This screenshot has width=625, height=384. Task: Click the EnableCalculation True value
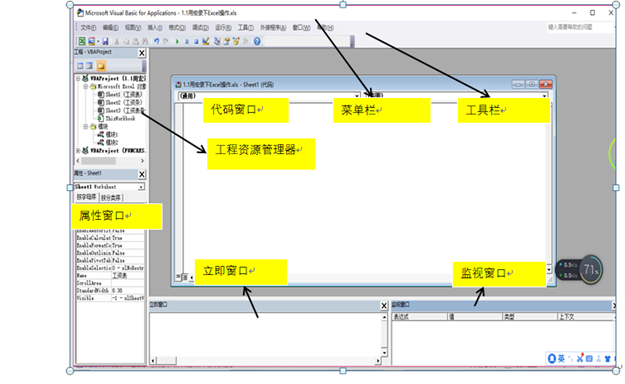[128, 238]
